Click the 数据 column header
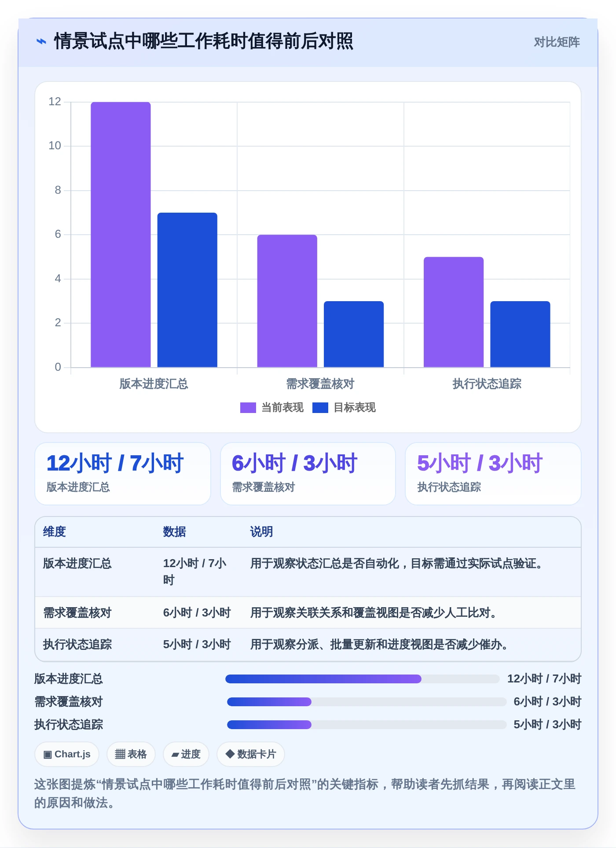The width and height of the screenshot is (616, 848). point(174,532)
